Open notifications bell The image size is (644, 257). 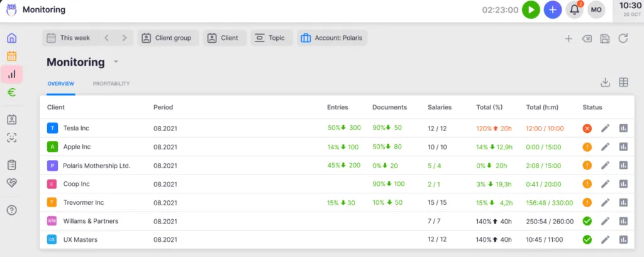coord(575,10)
